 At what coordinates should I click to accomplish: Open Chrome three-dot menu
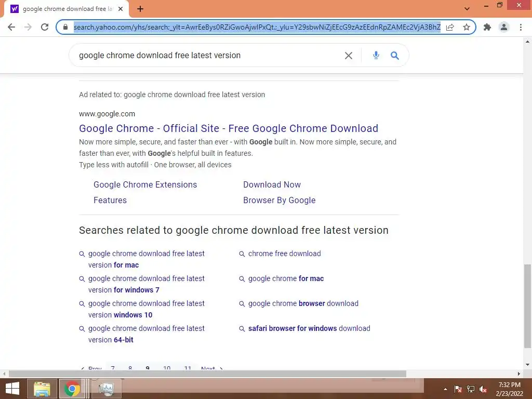(521, 27)
